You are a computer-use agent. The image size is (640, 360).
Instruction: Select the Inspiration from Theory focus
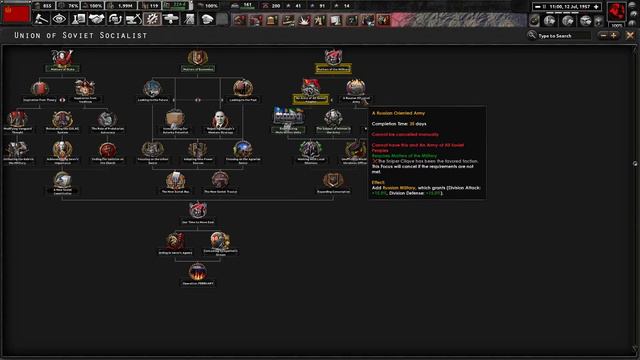click(x=40, y=91)
